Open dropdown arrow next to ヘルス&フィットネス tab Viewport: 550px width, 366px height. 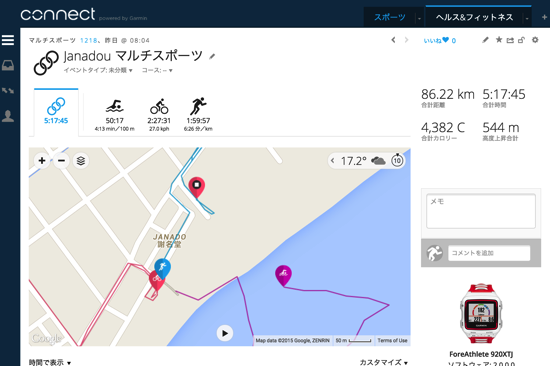coord(527,18)
